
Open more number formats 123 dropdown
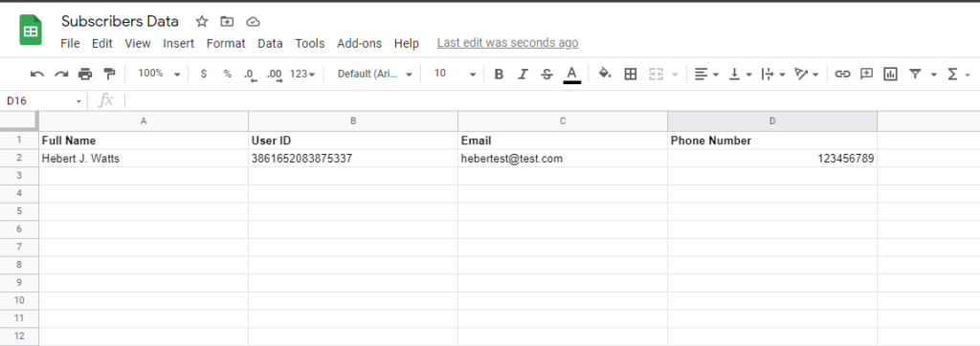click(302, 74)
